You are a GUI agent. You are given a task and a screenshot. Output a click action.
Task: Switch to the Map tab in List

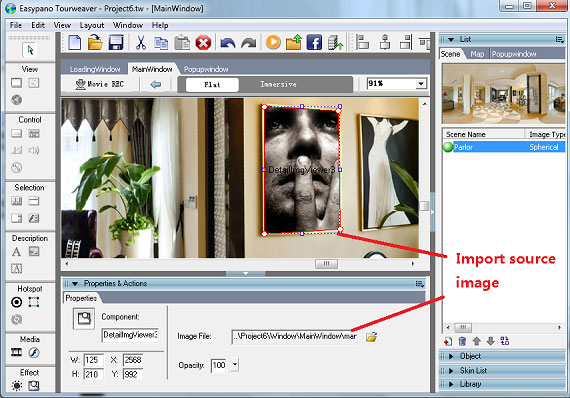(x=477, y=54)
